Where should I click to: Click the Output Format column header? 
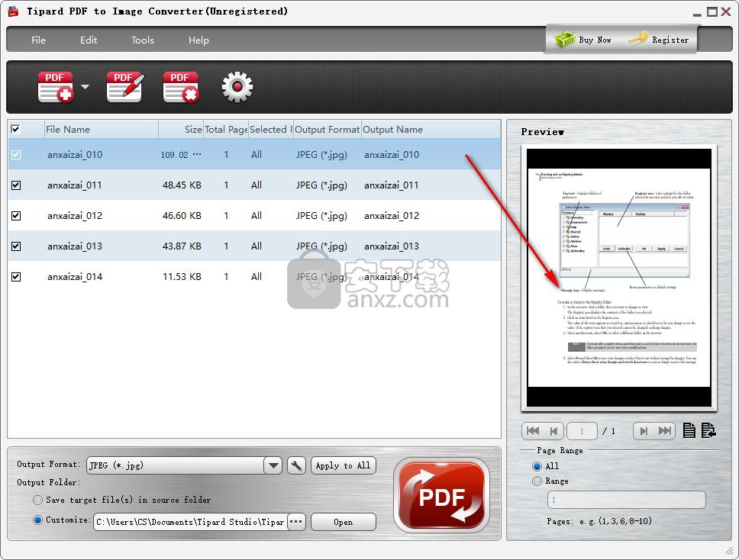coord(327,129)
